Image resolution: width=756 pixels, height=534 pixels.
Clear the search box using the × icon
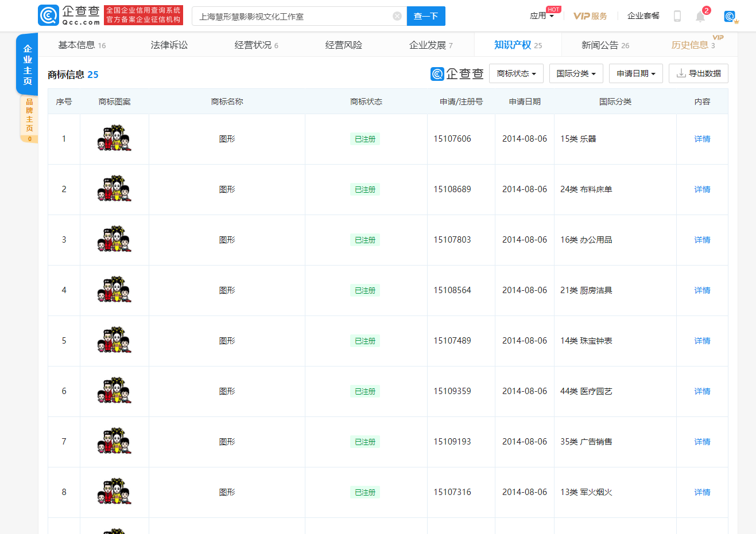(397, 16)
